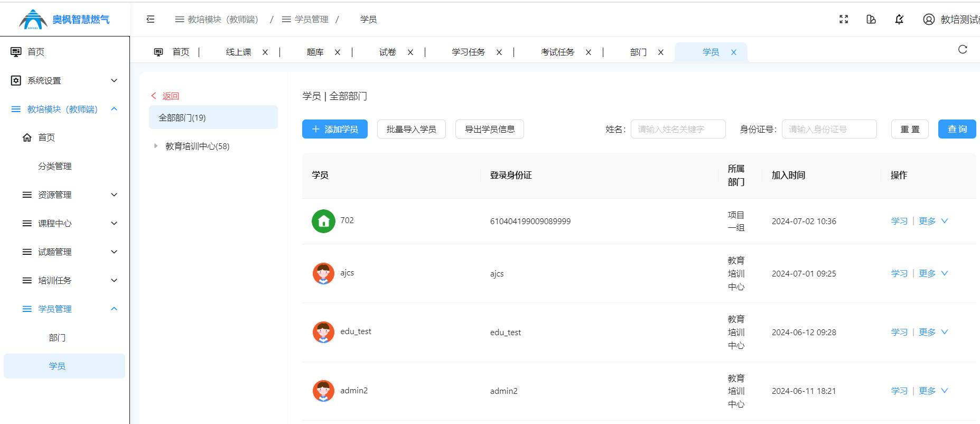The image size is (980, 424).
Task: Collapse the 教培模块(教师端) menu
Action: [x=114, y=109]
